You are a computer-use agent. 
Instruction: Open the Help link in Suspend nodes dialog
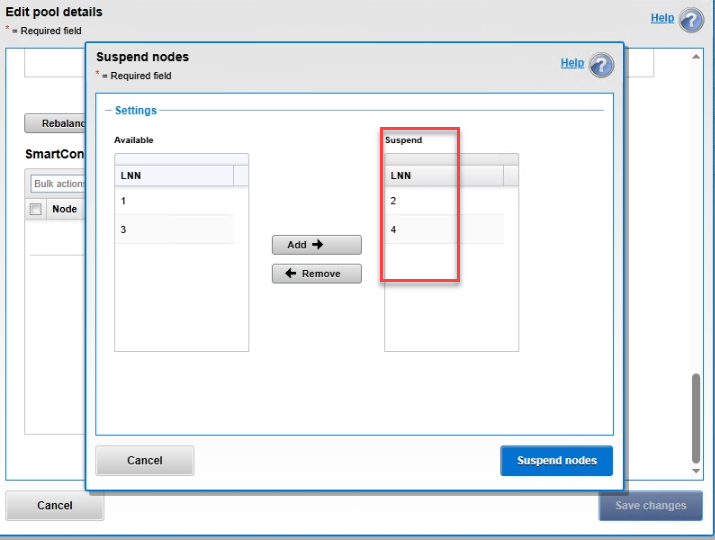[572, 63]
